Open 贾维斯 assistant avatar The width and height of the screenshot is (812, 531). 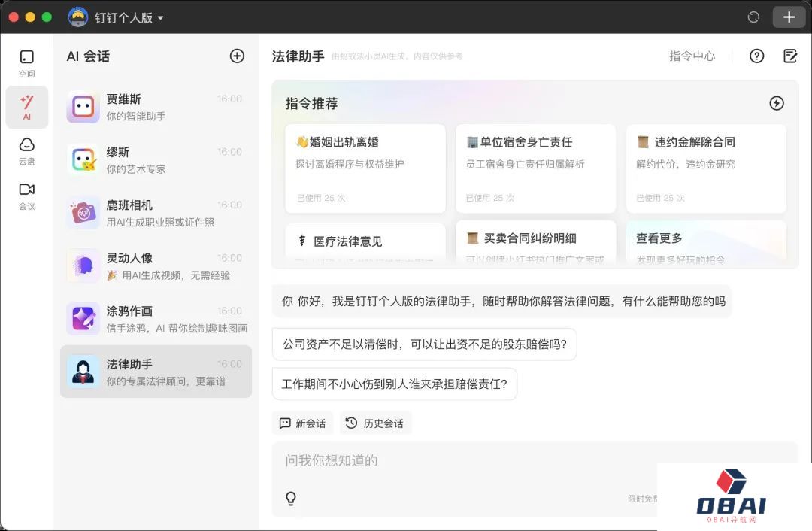click(83, 108)
